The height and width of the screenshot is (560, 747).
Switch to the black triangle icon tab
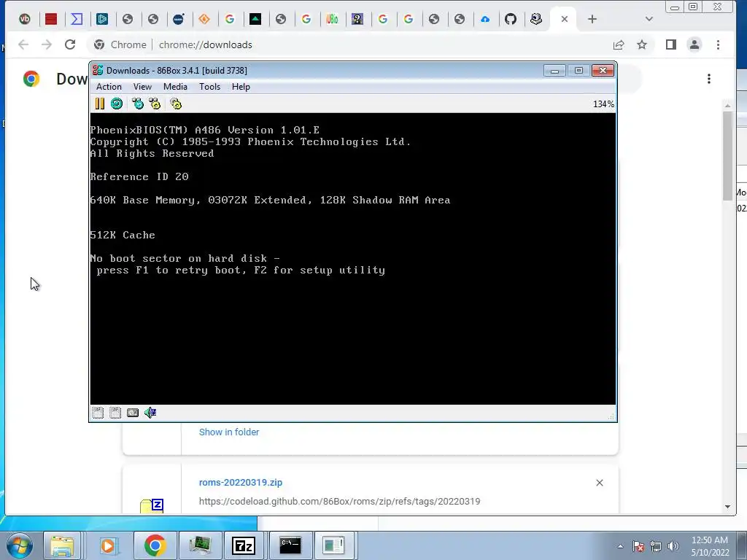click(255, 19)
